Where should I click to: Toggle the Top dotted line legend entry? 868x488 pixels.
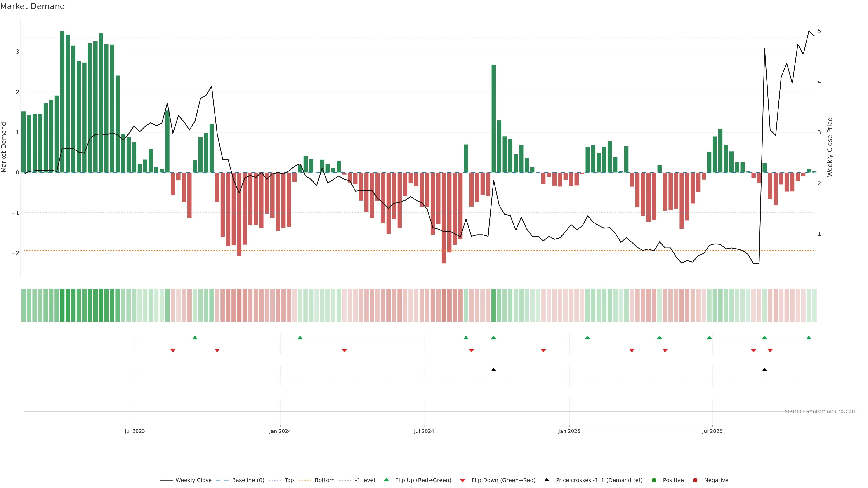pyautogui.click(x=289, y=480)
